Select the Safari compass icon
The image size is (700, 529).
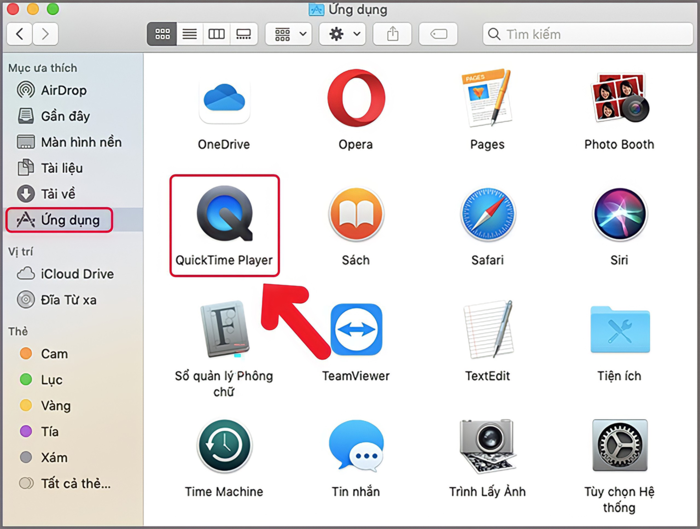[x=488, y=214]
